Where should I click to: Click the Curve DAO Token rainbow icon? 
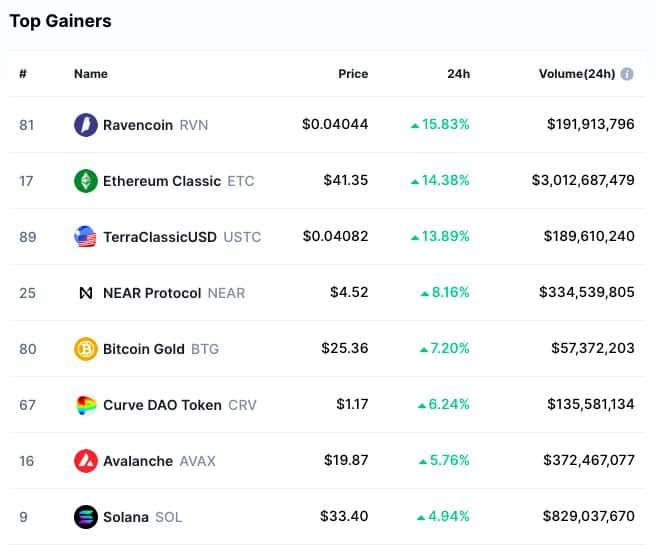coord(86,405)
